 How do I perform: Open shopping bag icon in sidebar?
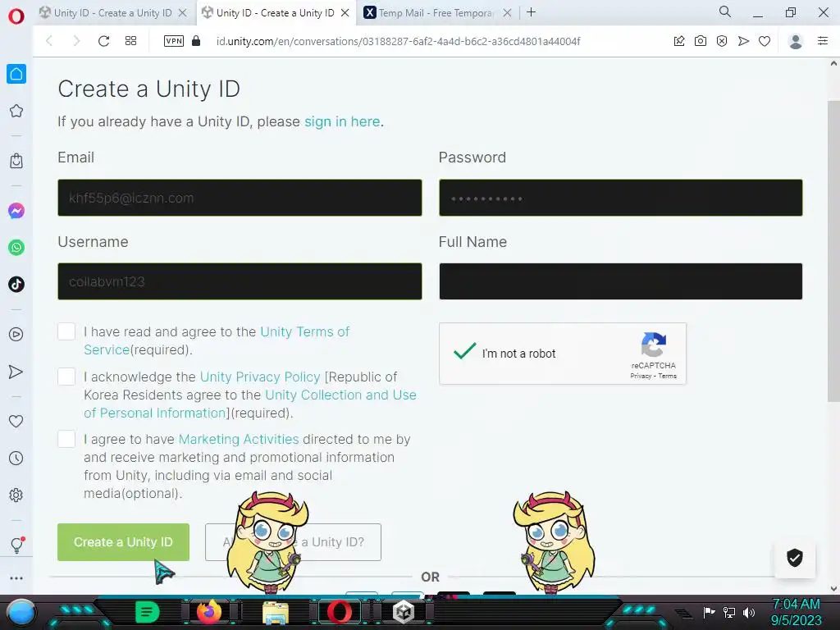(x=16, y=161)
